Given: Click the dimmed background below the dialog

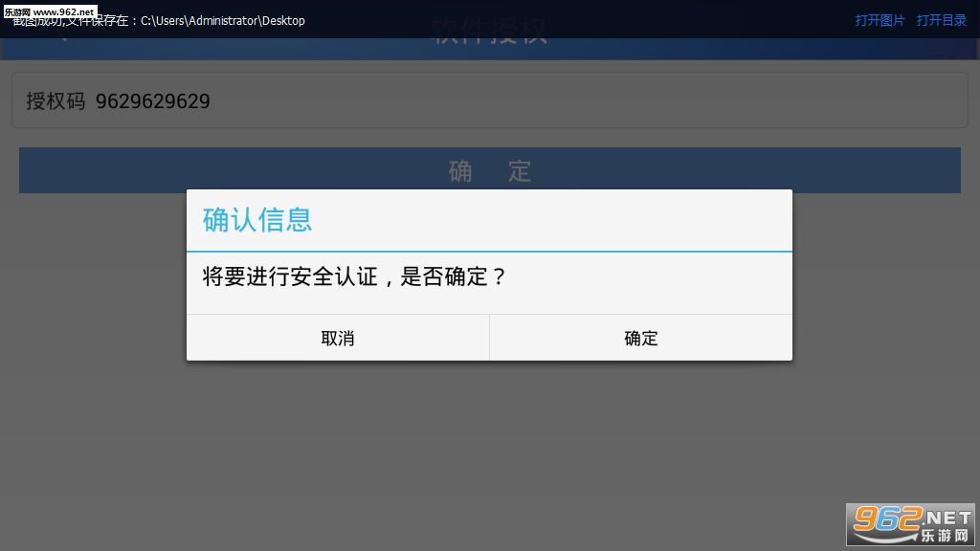Looking at the screenshot, I should coord(490,450).
